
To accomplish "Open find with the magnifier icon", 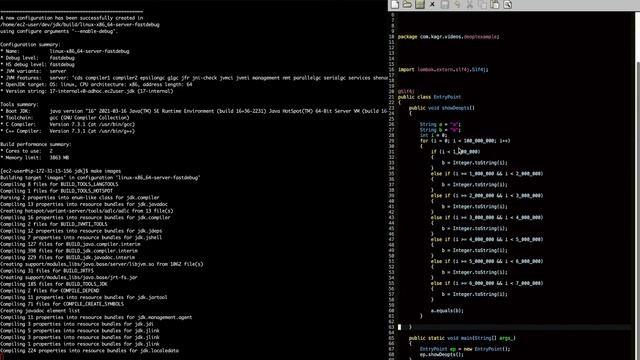I will [508, 4].
